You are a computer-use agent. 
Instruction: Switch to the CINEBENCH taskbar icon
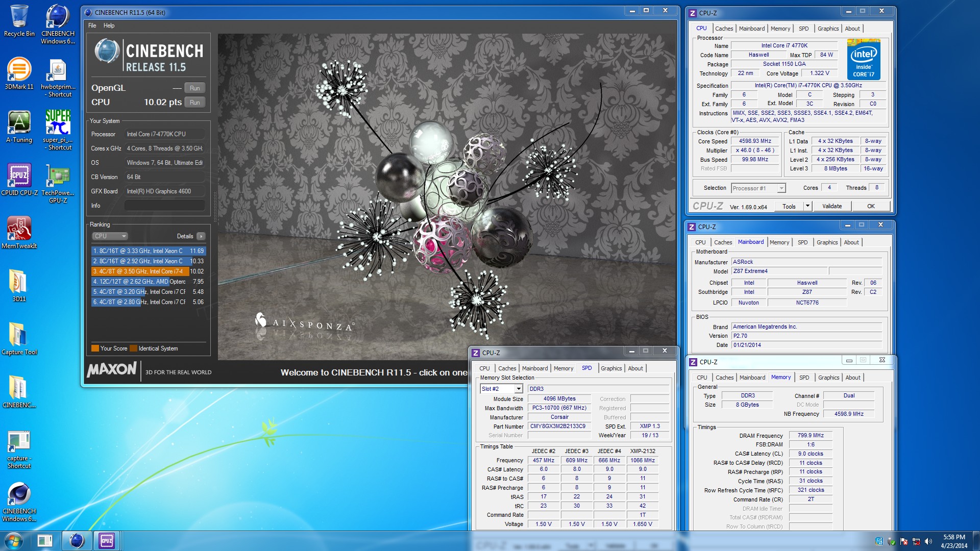pos(77,541)
